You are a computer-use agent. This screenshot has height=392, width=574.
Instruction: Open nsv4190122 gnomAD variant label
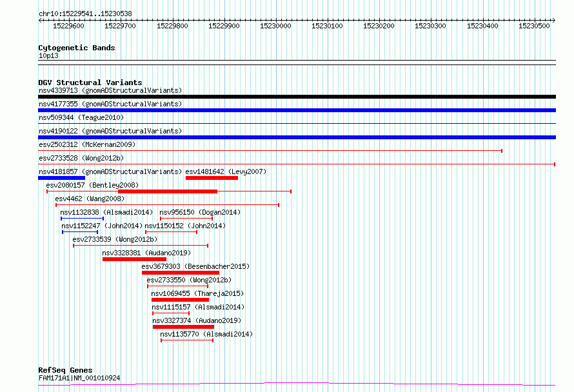110,131
